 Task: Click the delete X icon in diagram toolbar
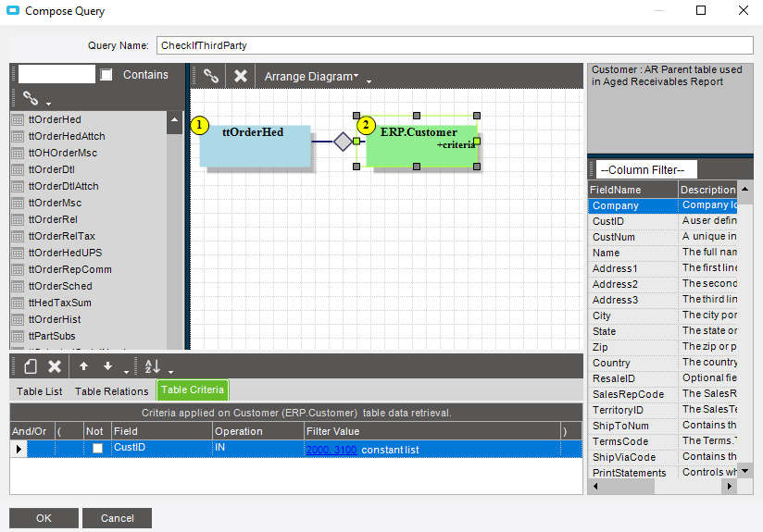241,76
